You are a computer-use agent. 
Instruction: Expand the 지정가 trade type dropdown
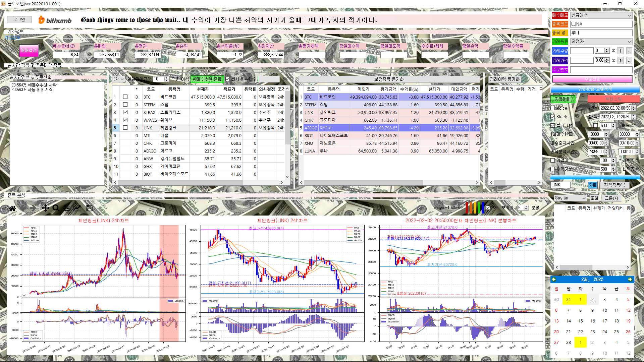pos(601,42)
